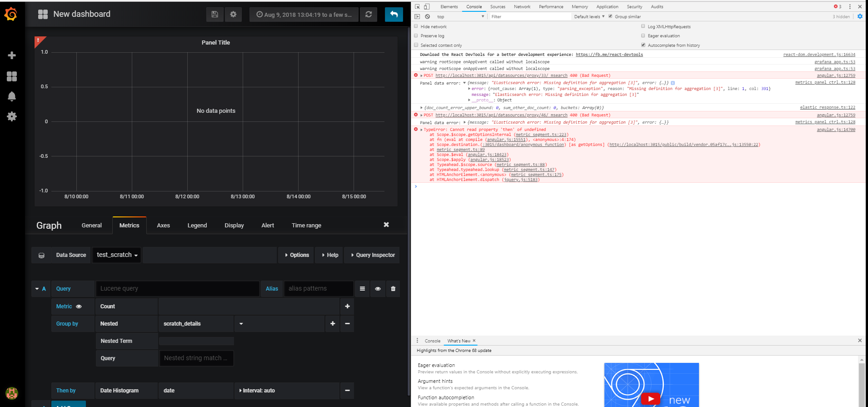Open the DevTools Network tab

[522, 6]
